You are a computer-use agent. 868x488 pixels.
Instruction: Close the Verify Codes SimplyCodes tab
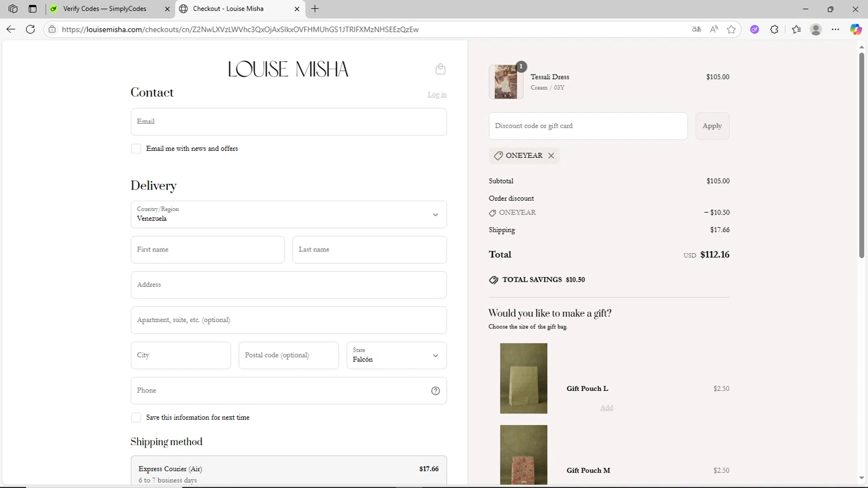pyautogui.click(x=167, y=9)
